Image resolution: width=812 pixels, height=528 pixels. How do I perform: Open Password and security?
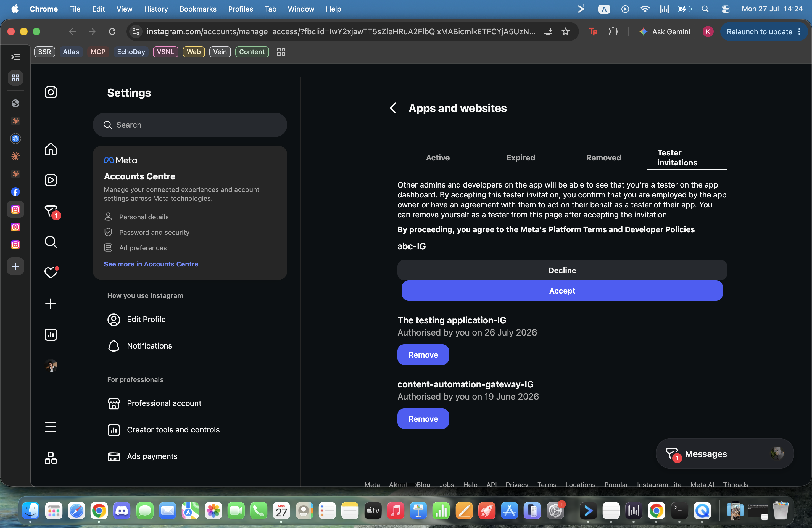coord(147,232)
